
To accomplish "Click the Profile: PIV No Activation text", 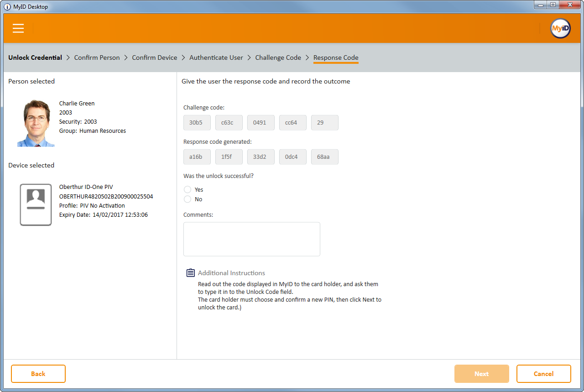I will 92,206.
